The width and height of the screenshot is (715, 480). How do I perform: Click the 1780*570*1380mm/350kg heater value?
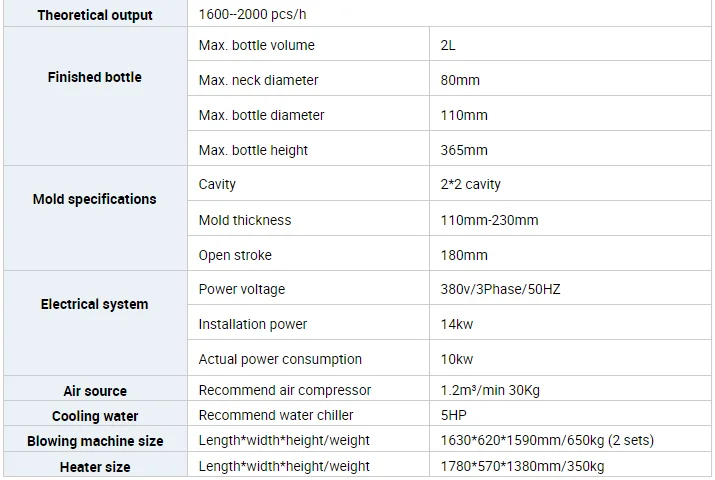[x=522, y=466]
